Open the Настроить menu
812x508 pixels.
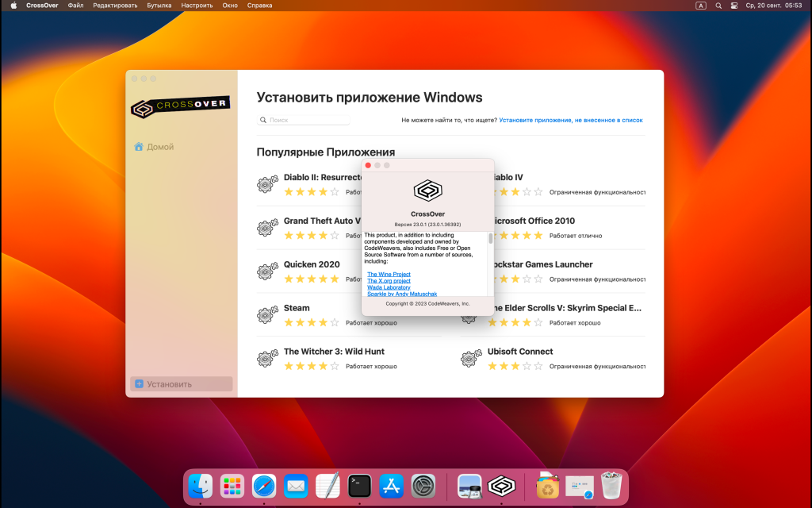coord(197,6)
